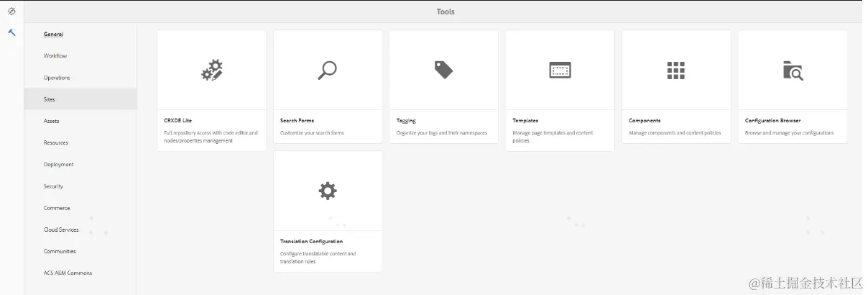Click the Translation Configuration gear icon

tap(328, 191)
